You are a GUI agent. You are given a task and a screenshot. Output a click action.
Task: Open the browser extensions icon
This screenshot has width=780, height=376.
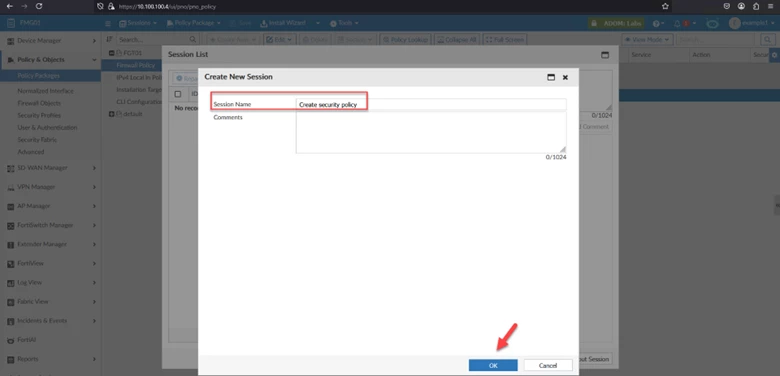[756, 6]
